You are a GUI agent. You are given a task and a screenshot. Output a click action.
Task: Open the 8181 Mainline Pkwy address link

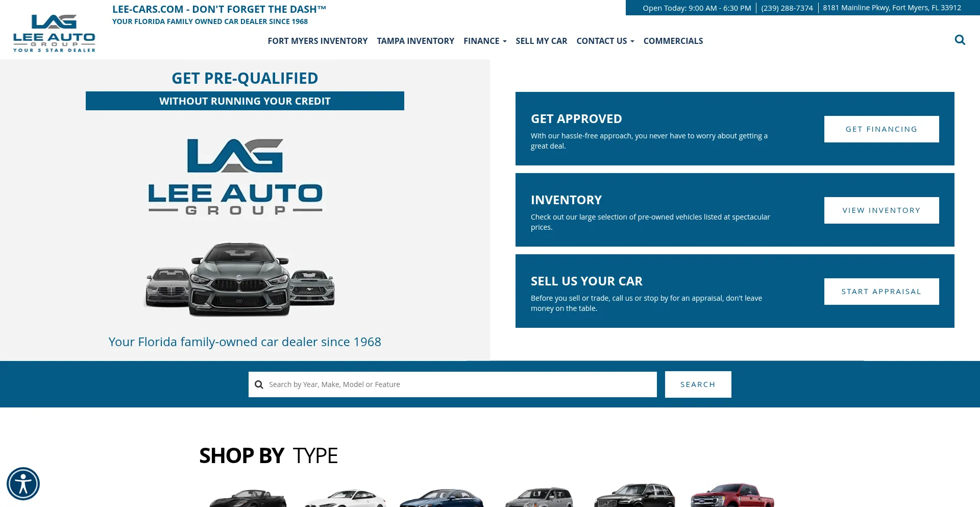pyautogui.click(x=892, y=8)
